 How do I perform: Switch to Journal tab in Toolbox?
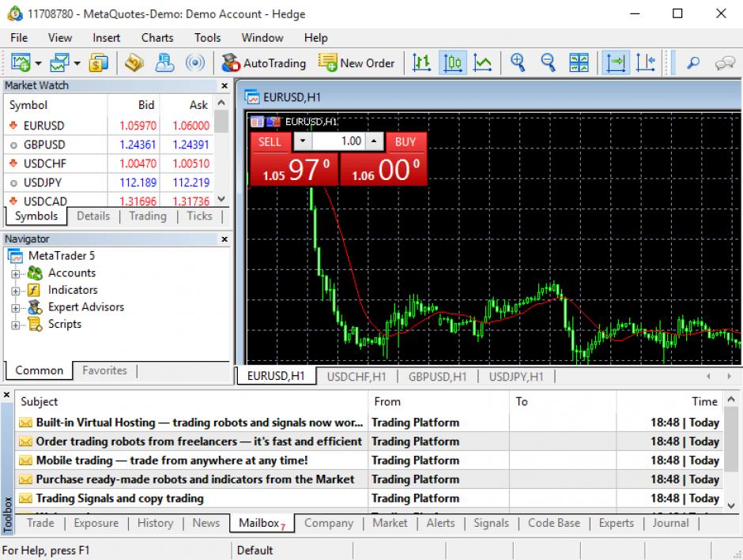[670, 523]
